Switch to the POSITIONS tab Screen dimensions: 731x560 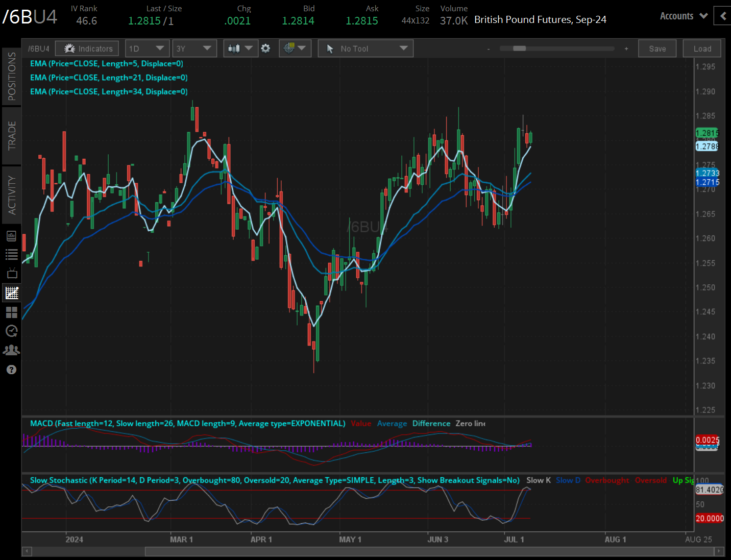pyautogui.click(x=11, y=76)
